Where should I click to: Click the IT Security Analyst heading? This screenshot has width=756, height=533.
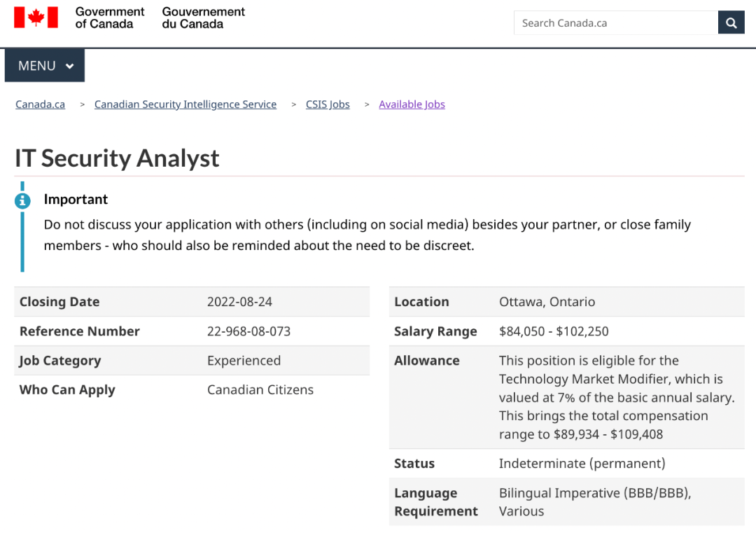click(117, 158)
